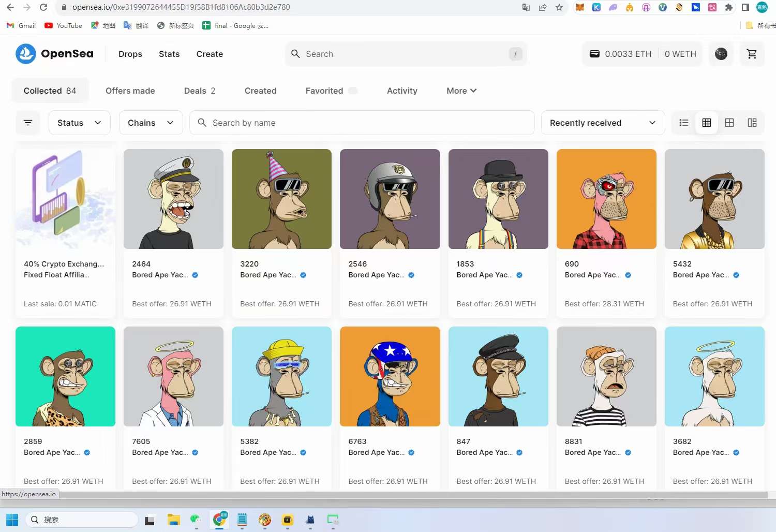Image resolution: width=776 pixels, height=532 pixels.
Task: Bookmark this page with the star
Action: [559, 7]
